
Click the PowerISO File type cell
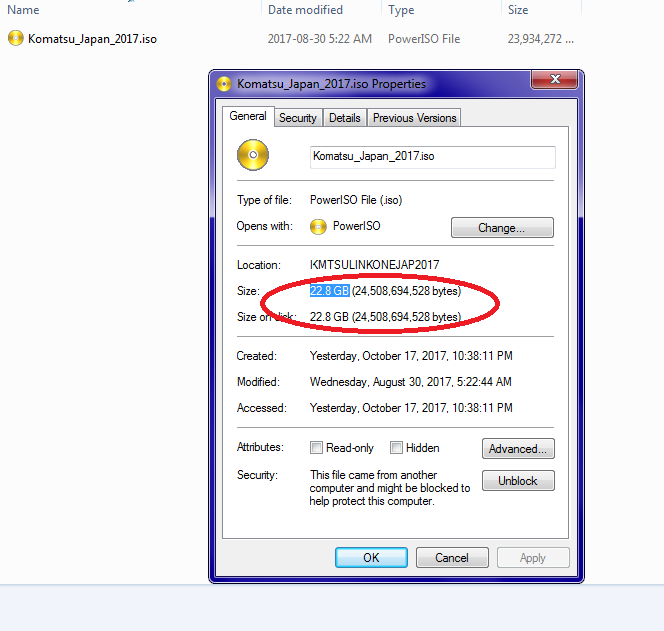[424, 39]
